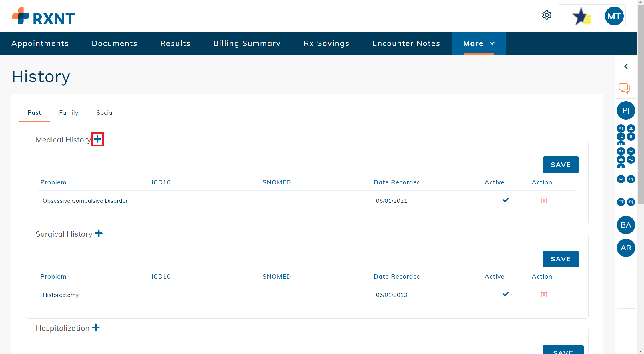Viewport: 644px width, 354px height.
Task: Collapse the chat sidebar with the chevron
Action: [x=626, y=67]
